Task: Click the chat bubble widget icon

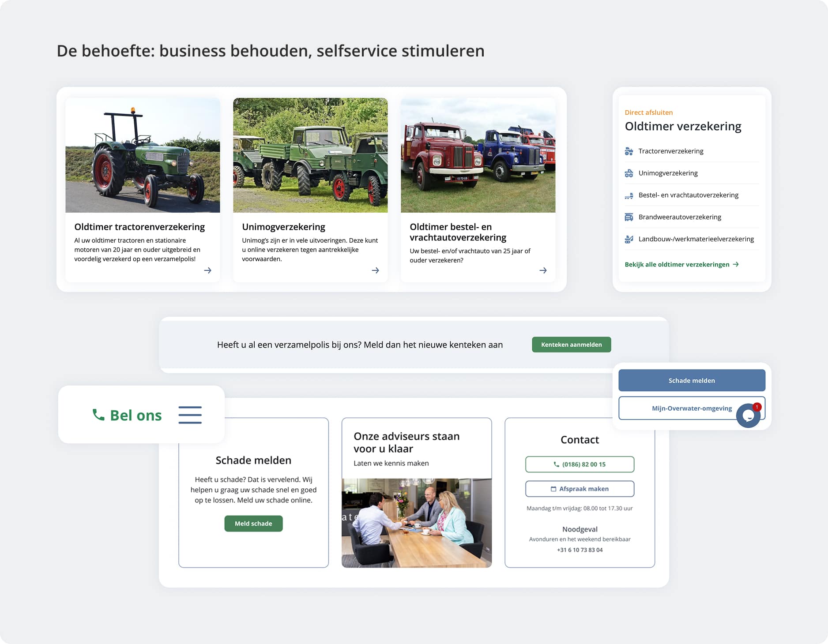Action: [x=748, y=416]
